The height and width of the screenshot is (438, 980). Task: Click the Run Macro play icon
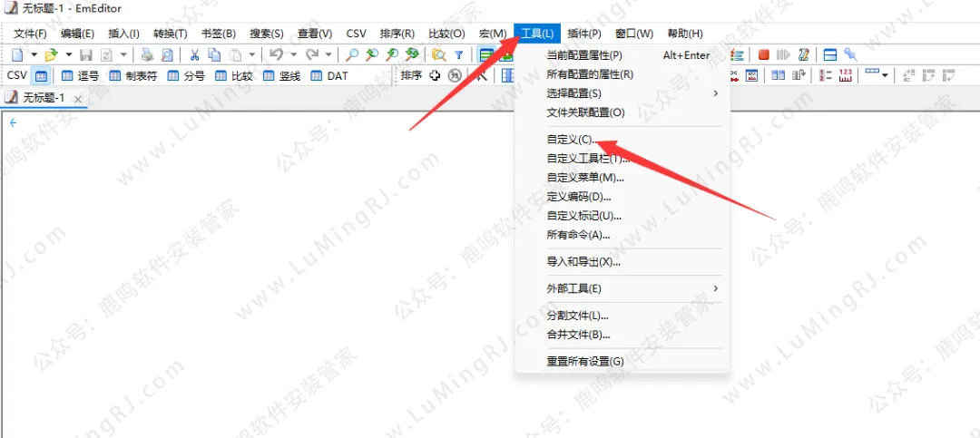(783, 55)
